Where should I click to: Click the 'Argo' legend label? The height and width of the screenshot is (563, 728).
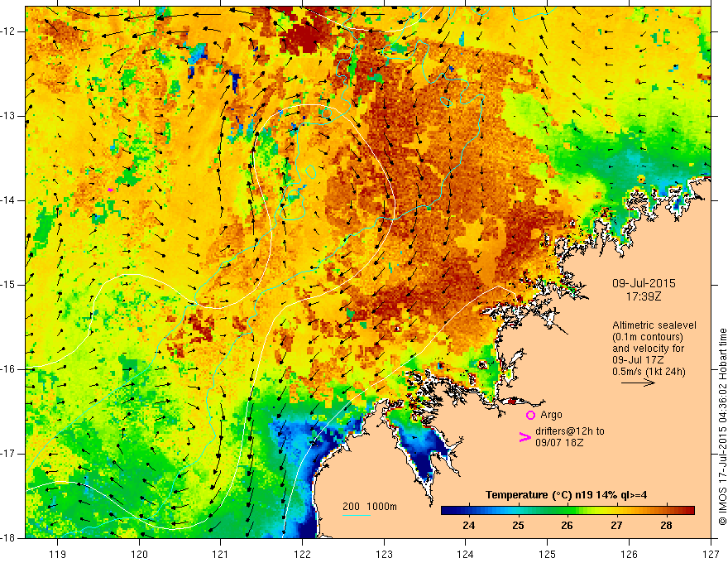[551, 415]
